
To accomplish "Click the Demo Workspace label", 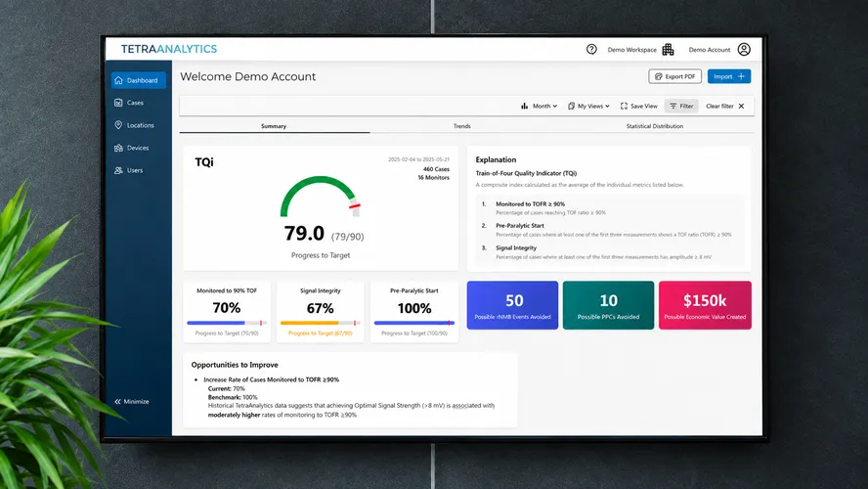I will point(632,50).
